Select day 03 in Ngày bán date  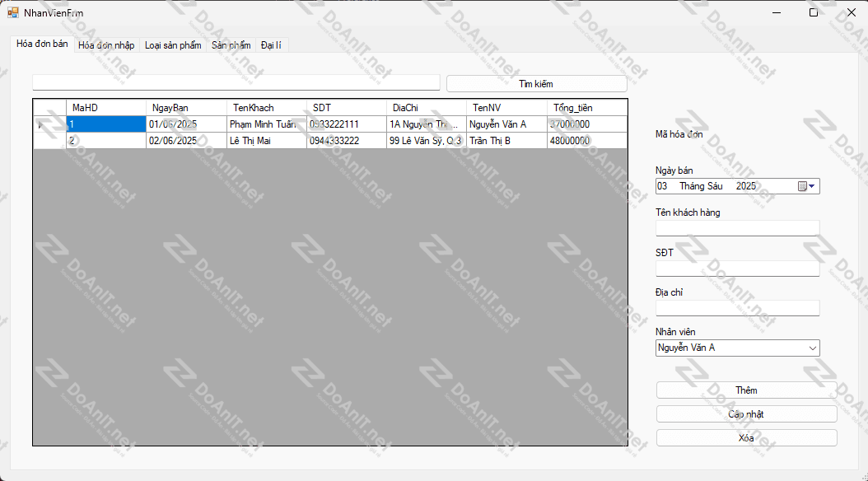click(x=663, y=186)
